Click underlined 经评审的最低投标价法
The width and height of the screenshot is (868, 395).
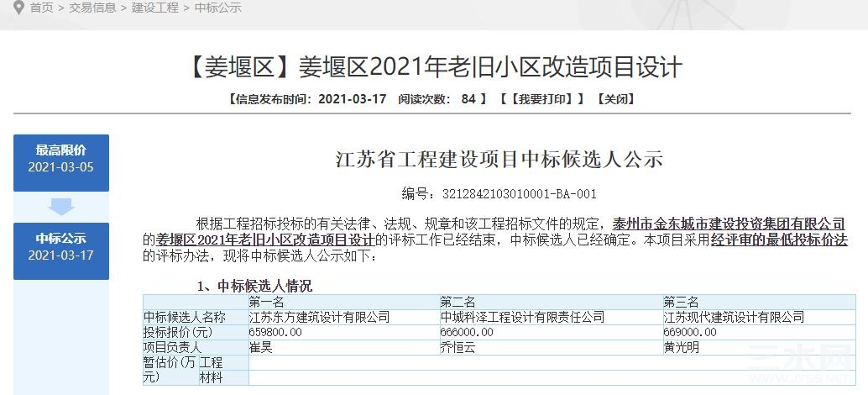tap(779, 240)
